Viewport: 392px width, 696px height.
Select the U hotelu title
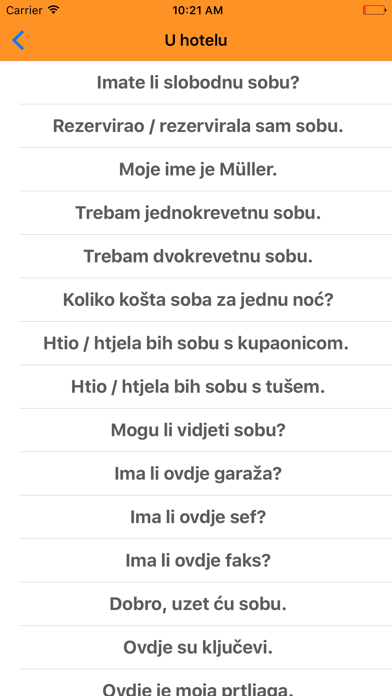(x=196, y=40)
